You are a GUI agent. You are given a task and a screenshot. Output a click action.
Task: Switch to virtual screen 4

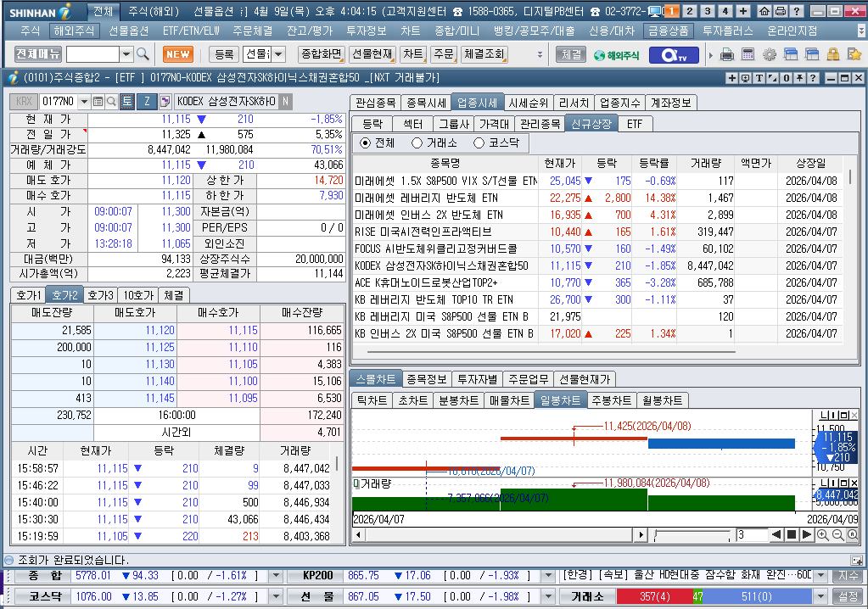725,11
